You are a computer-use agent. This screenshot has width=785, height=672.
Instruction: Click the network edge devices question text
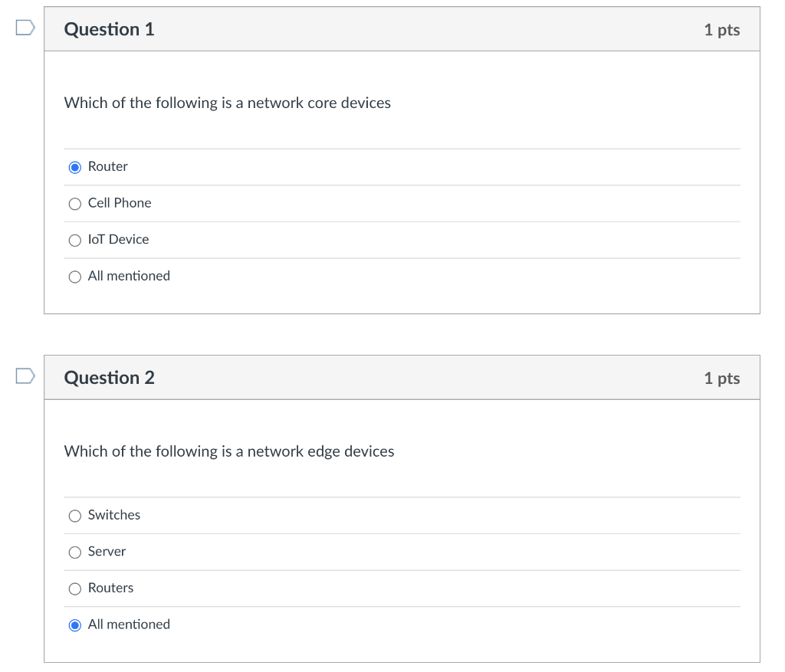[x=229, y=451]
